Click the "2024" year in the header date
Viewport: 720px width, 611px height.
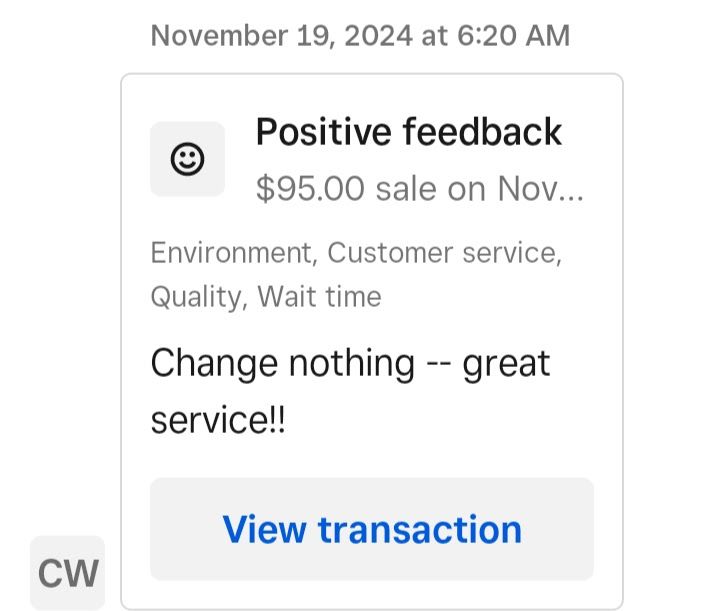[378, 36]
